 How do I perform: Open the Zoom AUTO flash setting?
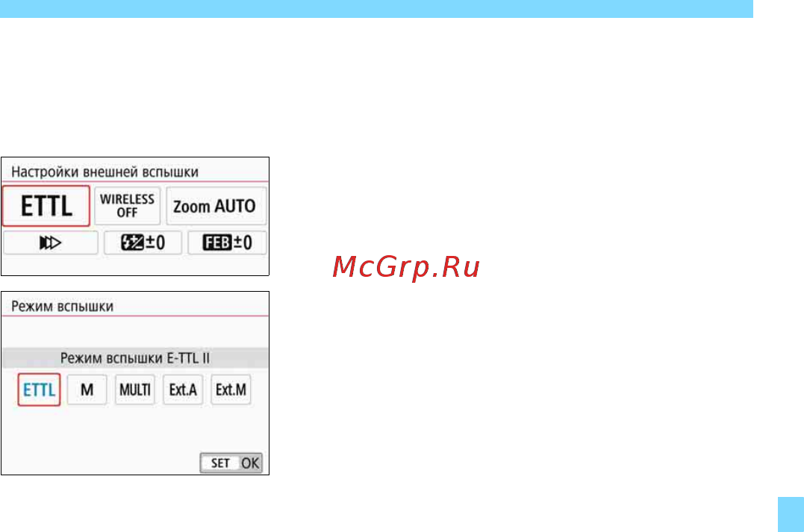tap(216, 206)
